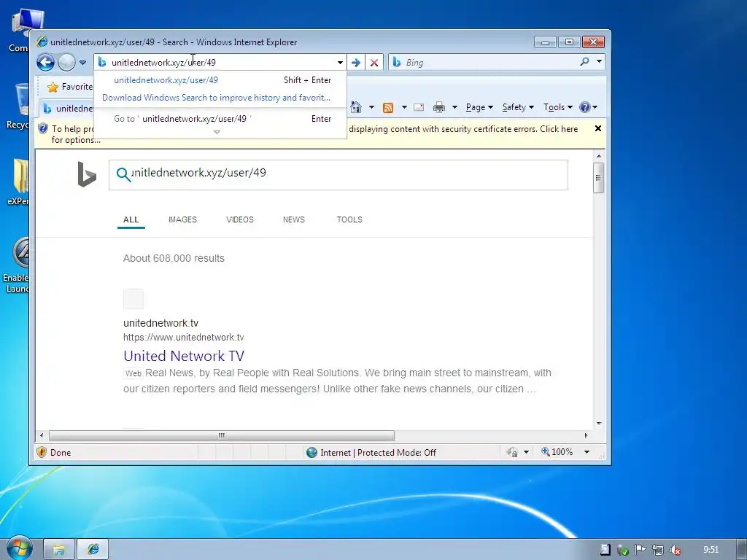Click the muted volume tray icon
Viewport: 747px width, 560px height.
675,550
